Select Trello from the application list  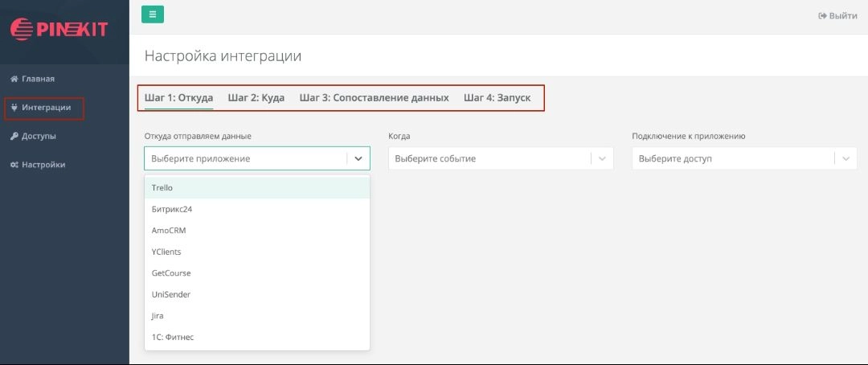(162, 188)
